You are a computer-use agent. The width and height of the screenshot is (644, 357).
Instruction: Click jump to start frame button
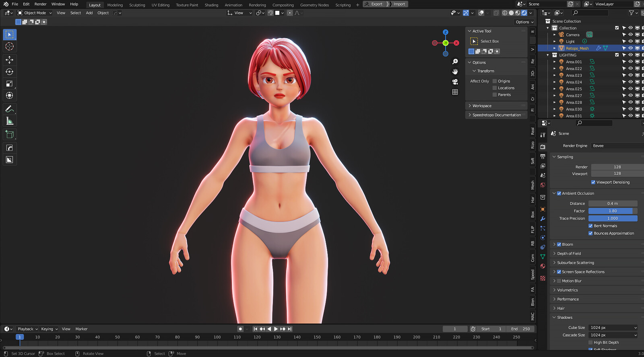(255, 329)
